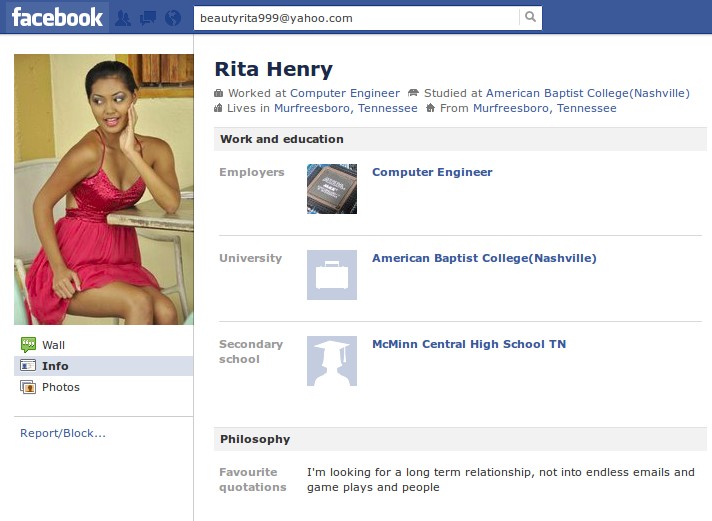Image resolution: width=712 pixels, height=521 pixels.
Task: Click the Favourite quotations label
Action: (252, 480)
